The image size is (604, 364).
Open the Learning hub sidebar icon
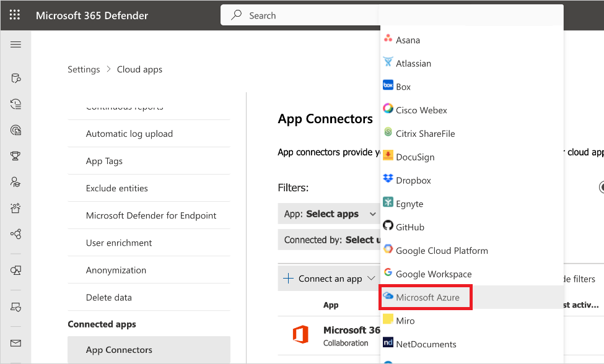tap(15, 181)
